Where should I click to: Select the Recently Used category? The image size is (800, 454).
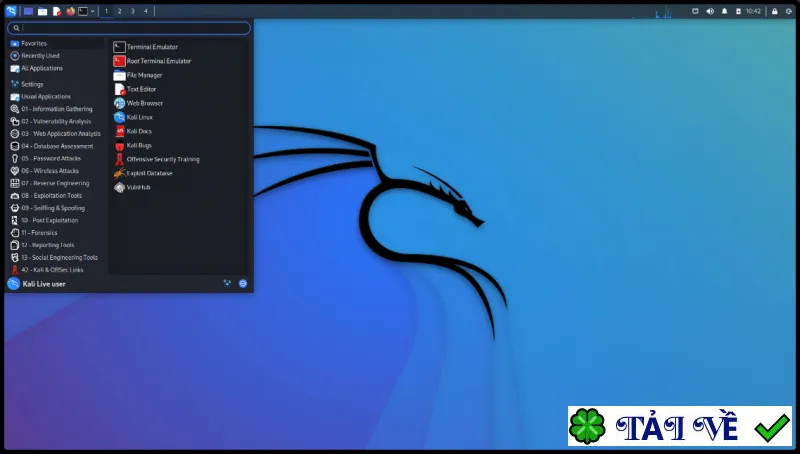56,56
